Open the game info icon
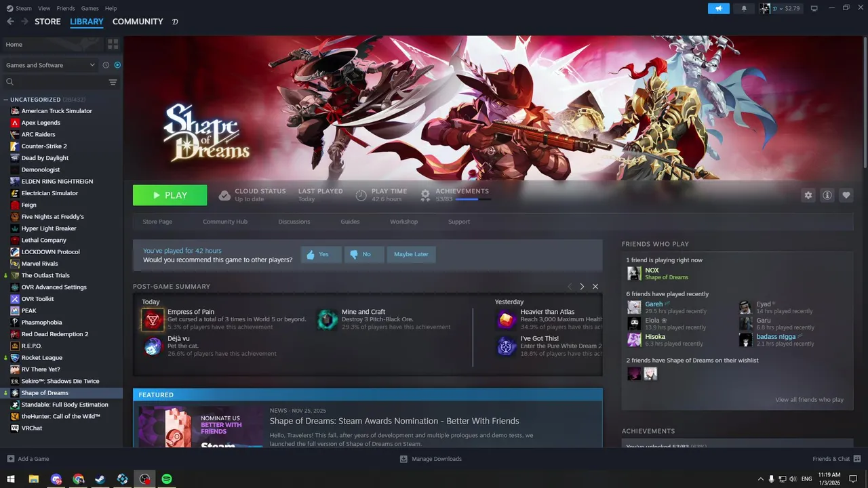Viewport: 868px width, 488px height. (827, 195)
